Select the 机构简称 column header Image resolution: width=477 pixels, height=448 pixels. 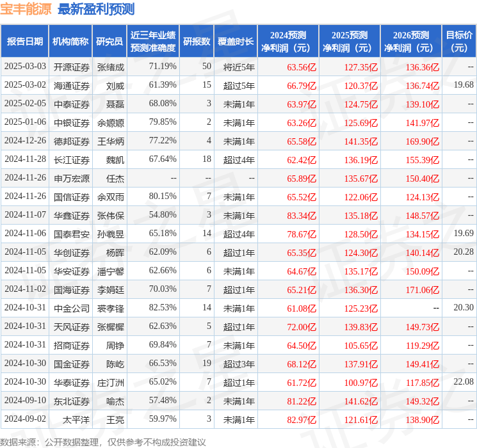point(70,42)
